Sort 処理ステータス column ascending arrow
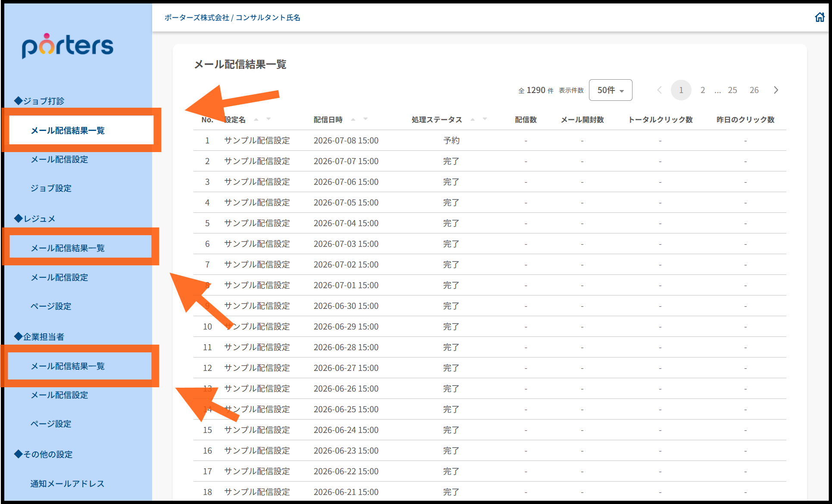 click(x=473, y=119)
